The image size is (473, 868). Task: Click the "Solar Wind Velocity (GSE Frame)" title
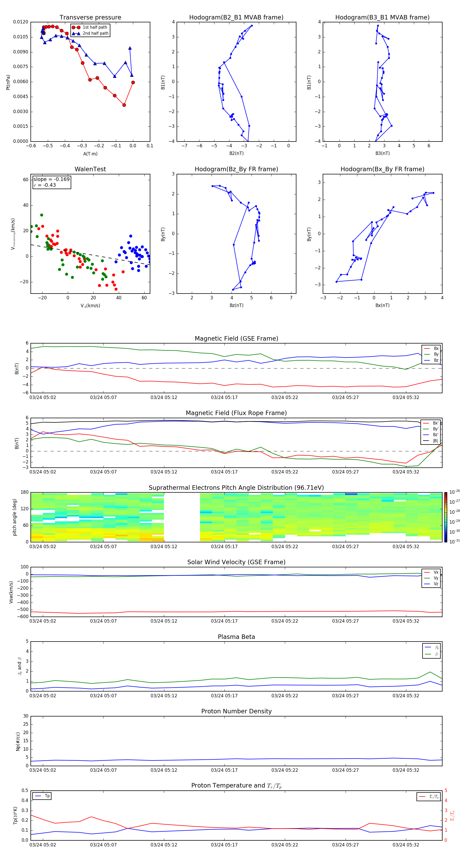236,562
